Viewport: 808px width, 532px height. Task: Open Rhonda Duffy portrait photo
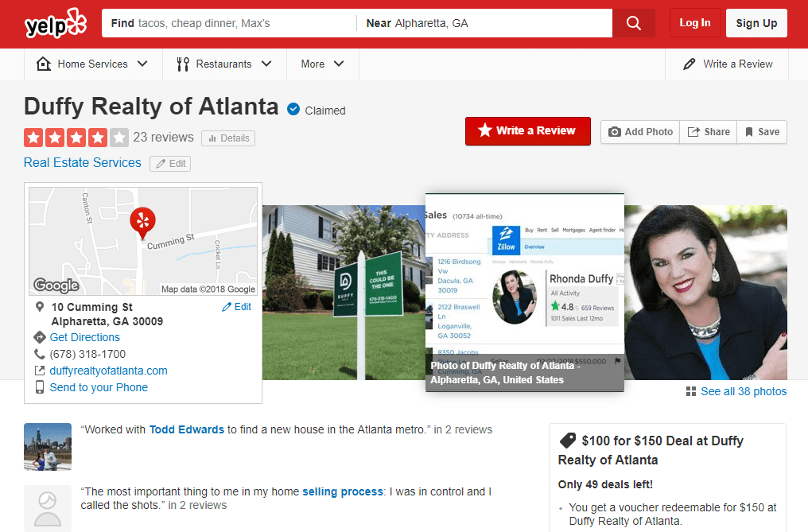[705, 293]
